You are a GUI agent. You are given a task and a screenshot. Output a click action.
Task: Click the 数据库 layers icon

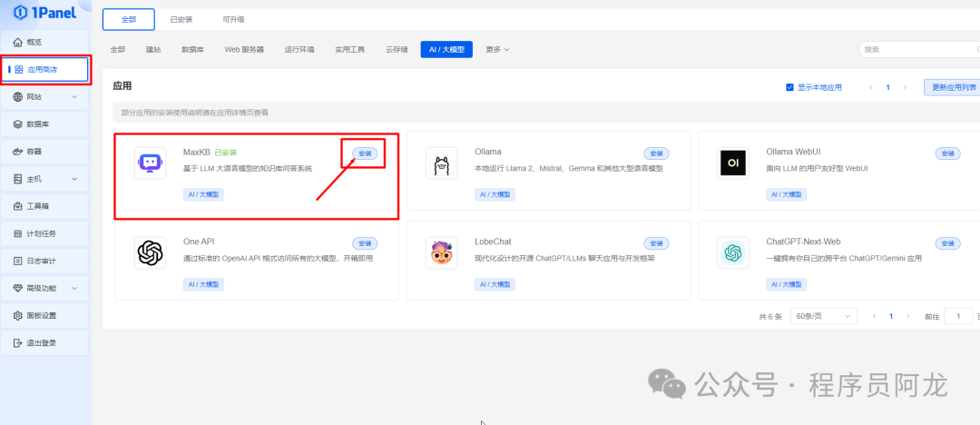tap(17, 124)
